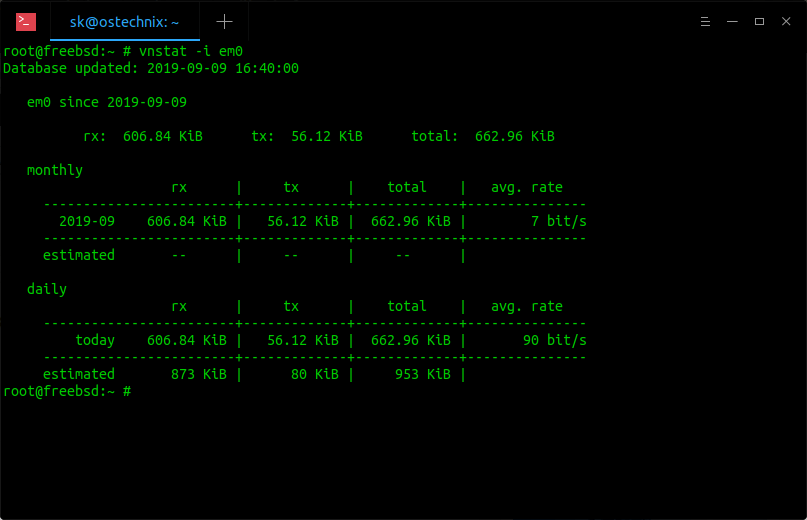Maximize the terminal window
807x520 pixels.
click(x=759, y=22)
